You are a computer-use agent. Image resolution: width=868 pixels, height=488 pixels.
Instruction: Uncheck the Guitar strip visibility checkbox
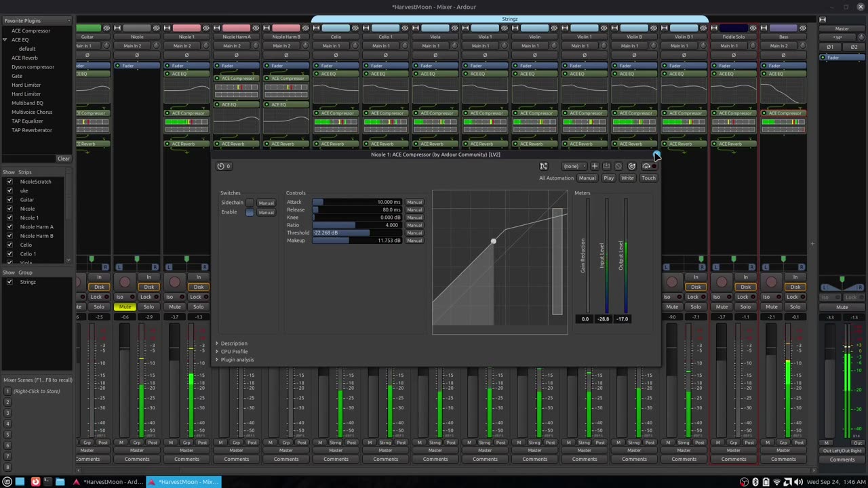tap(9, 200)
